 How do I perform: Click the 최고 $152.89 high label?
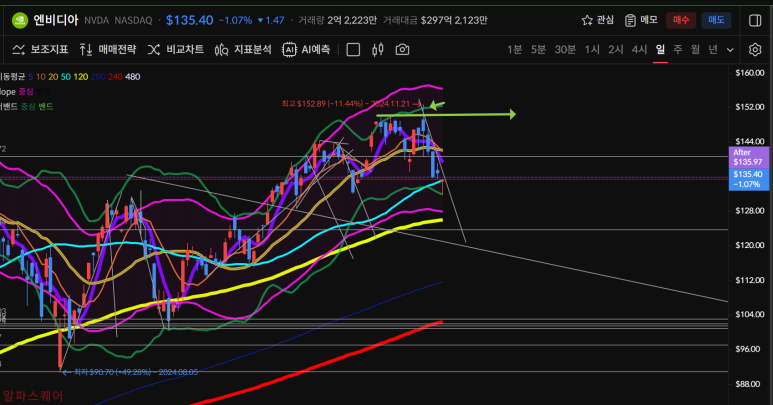coord(351,104)
